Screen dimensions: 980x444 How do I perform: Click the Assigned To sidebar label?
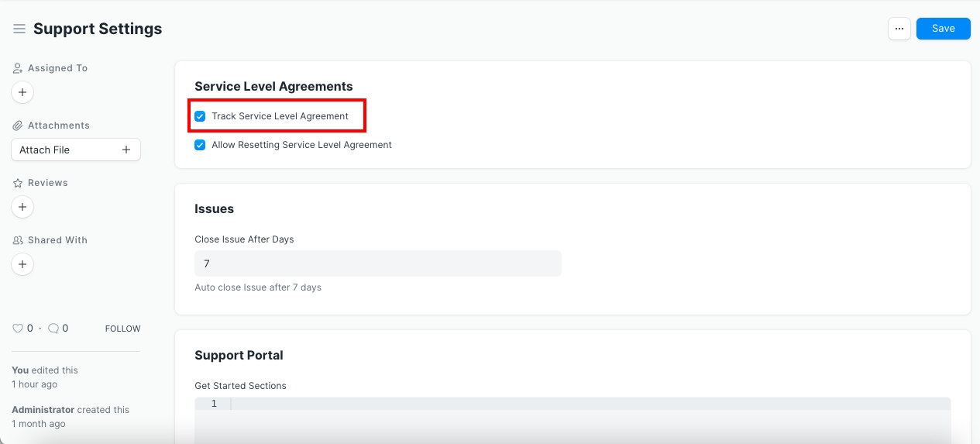[57, 68]
